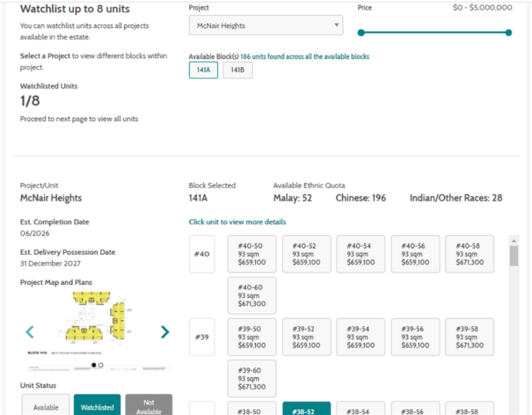Open unit #39-56 details
This screenshot has width=532, height=415.
click(415, 337)
